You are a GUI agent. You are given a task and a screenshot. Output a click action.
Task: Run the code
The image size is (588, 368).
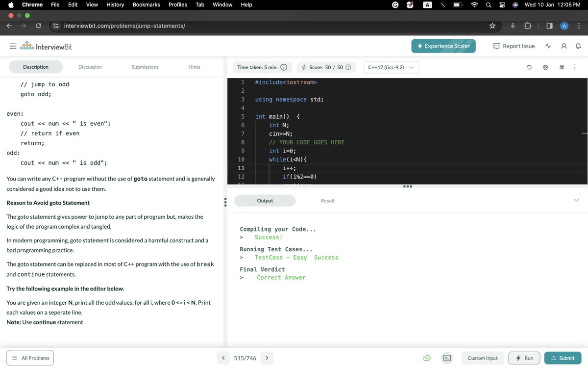tap(524, 358)
